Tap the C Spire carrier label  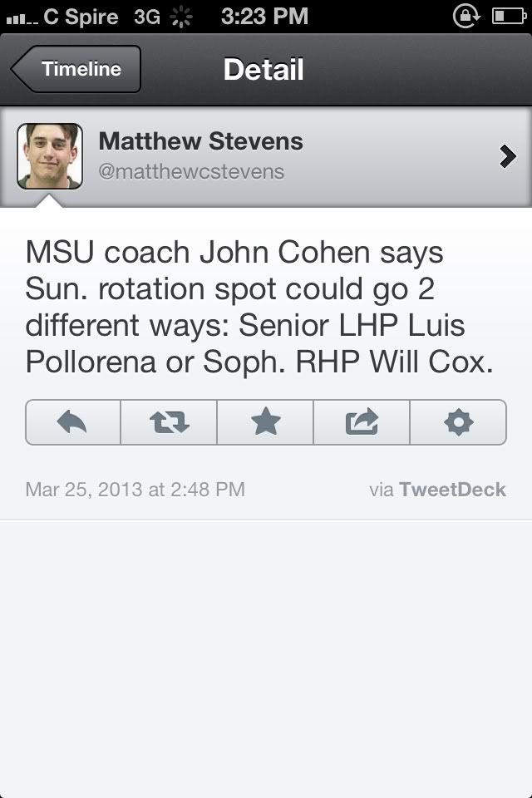pyautogui.click(x=81, y=16)
